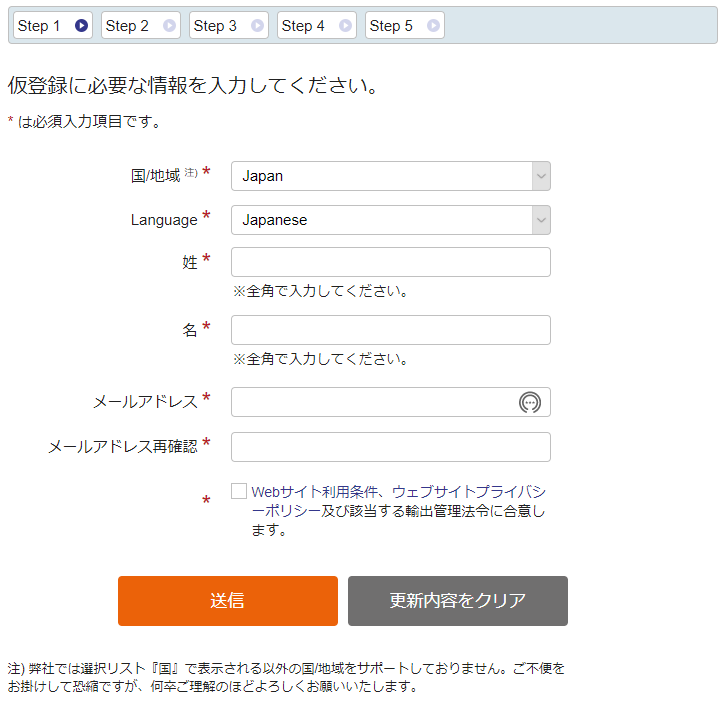Viewport: 726px width, 703px height.
Task: Open the Webサイト利用条件 link
Action: click(x=314, y=491)
